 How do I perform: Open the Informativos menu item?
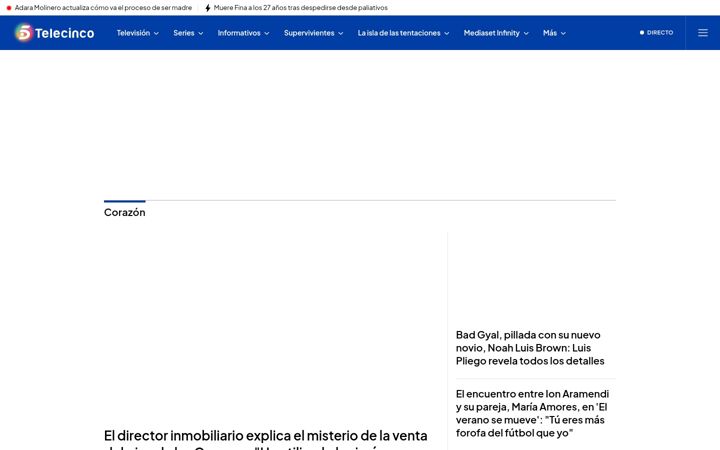(x=239, y=33)
